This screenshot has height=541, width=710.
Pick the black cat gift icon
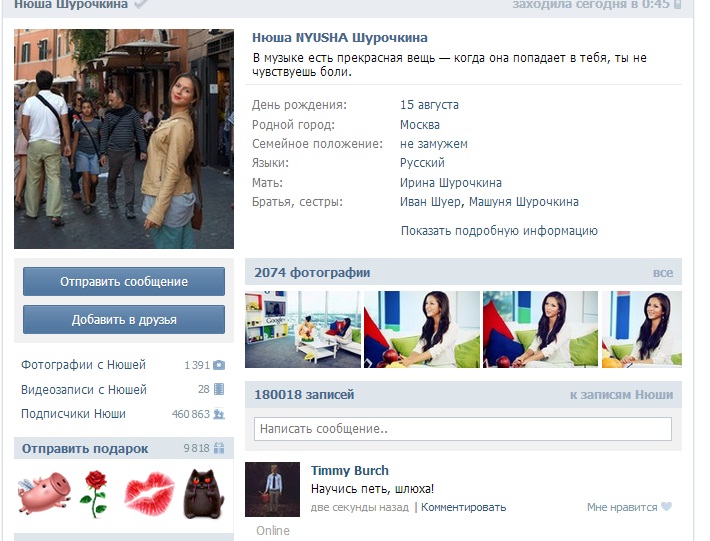(x=203, y=493)
